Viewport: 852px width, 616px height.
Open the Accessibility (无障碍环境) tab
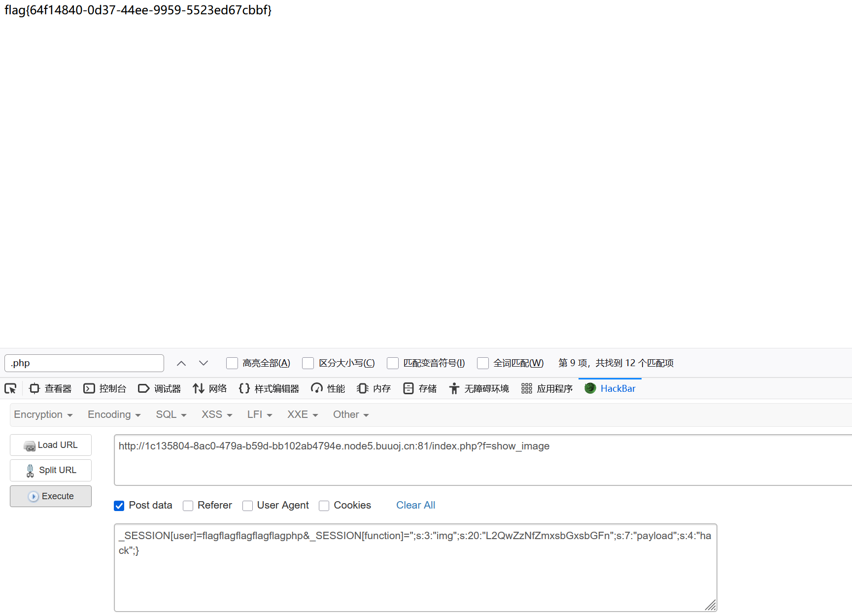tap(479, 389)
